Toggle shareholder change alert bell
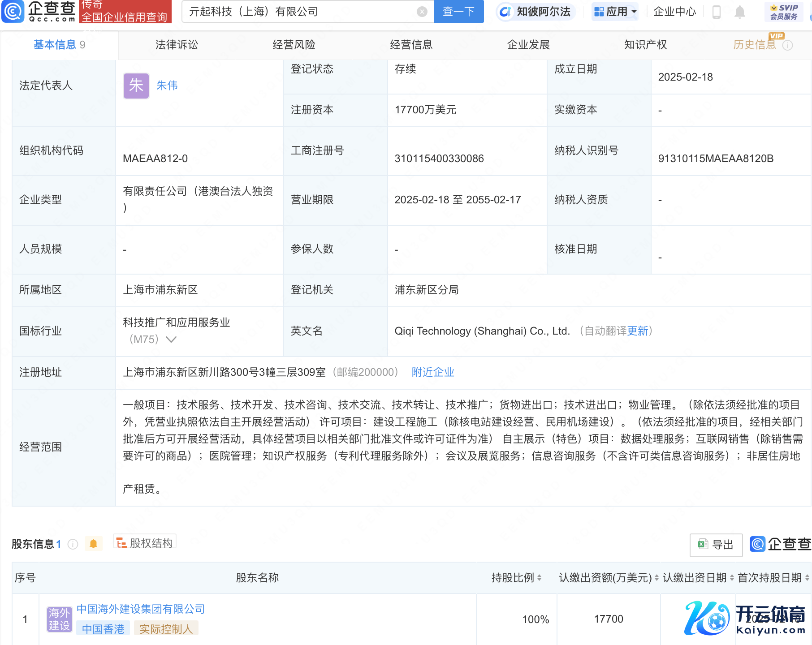This screenshot has width=812, height=645. pyautogui.click(x=93, y=544)
